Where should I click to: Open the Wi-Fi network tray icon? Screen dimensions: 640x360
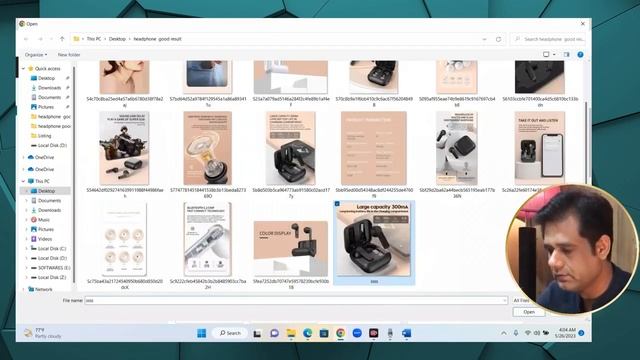(527, 333)
